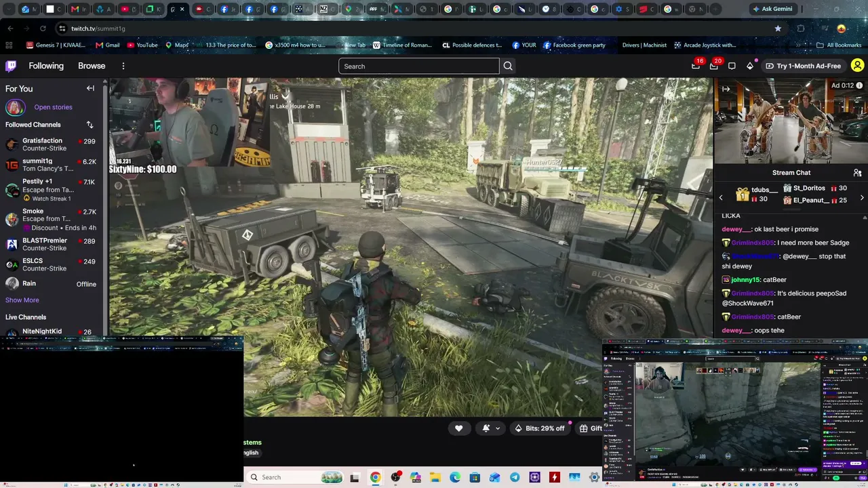Open the Facebook green party bookmark

[574, 45]
